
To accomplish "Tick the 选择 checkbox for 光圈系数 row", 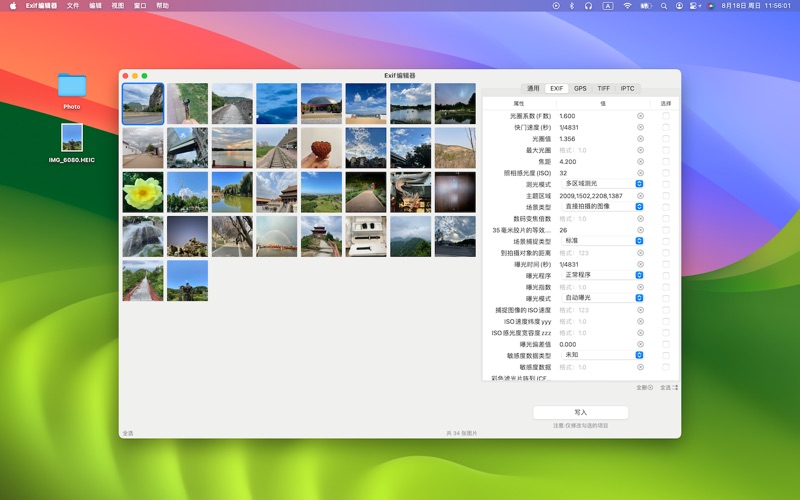I will tap(666, 116).
